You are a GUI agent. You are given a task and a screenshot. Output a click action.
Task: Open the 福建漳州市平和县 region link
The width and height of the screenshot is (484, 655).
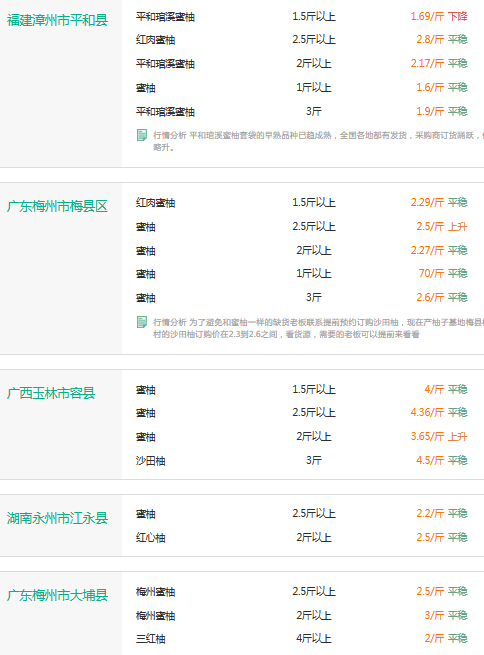(57, 20)
